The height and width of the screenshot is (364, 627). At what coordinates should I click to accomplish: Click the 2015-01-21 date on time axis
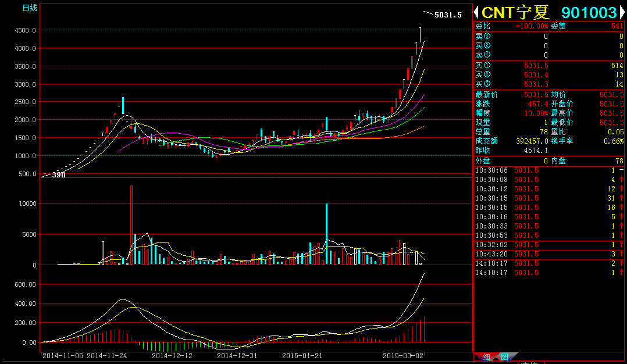coord(302,356)
